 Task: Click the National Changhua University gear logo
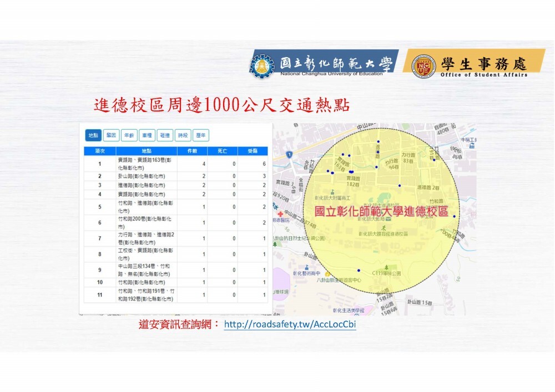tap(262, 66)
